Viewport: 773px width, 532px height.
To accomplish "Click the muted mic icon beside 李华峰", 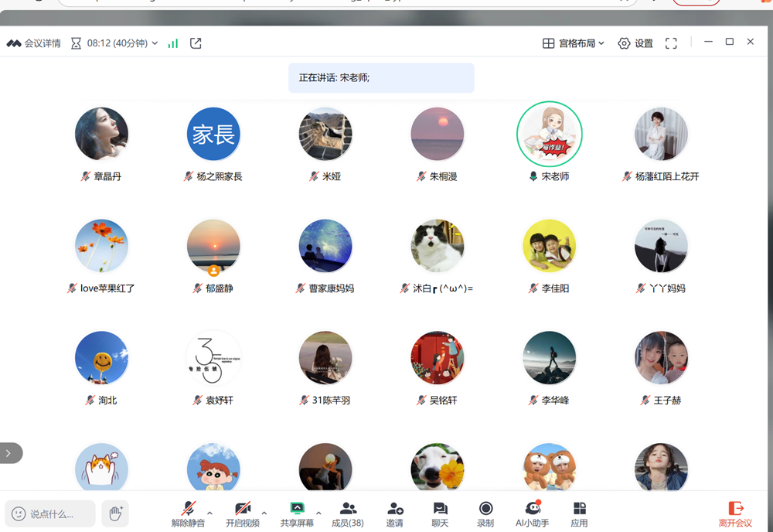I will pyautogui.click(x=533, y=400).
